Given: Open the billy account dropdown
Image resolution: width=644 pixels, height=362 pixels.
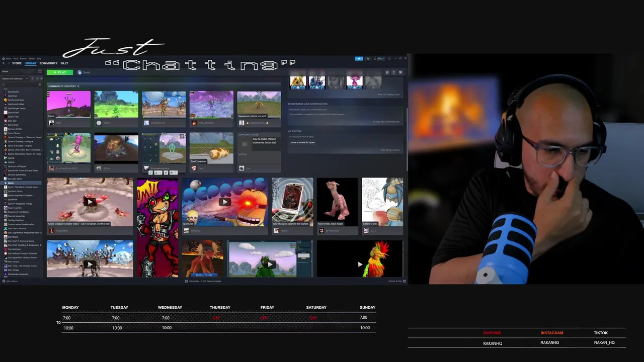Looking at the screenshot, I should coord(380,59).
